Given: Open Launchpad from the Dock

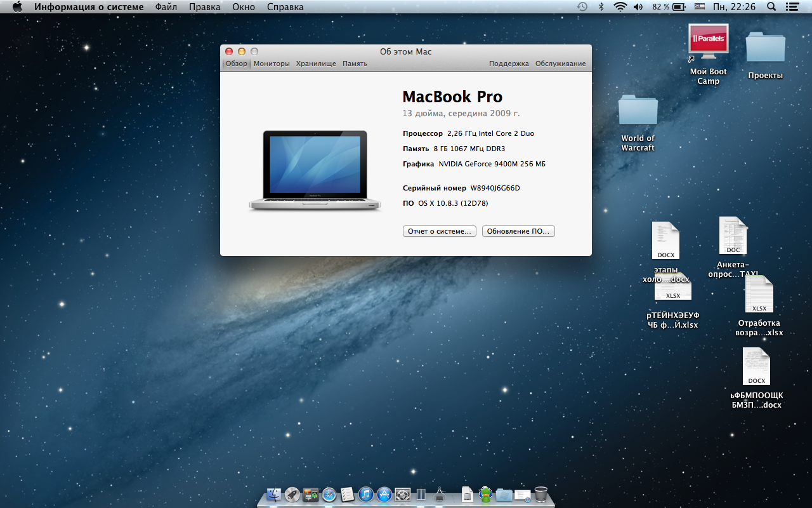Looking at the screenshot, I should pyautogui.click(x=292, y=495).
